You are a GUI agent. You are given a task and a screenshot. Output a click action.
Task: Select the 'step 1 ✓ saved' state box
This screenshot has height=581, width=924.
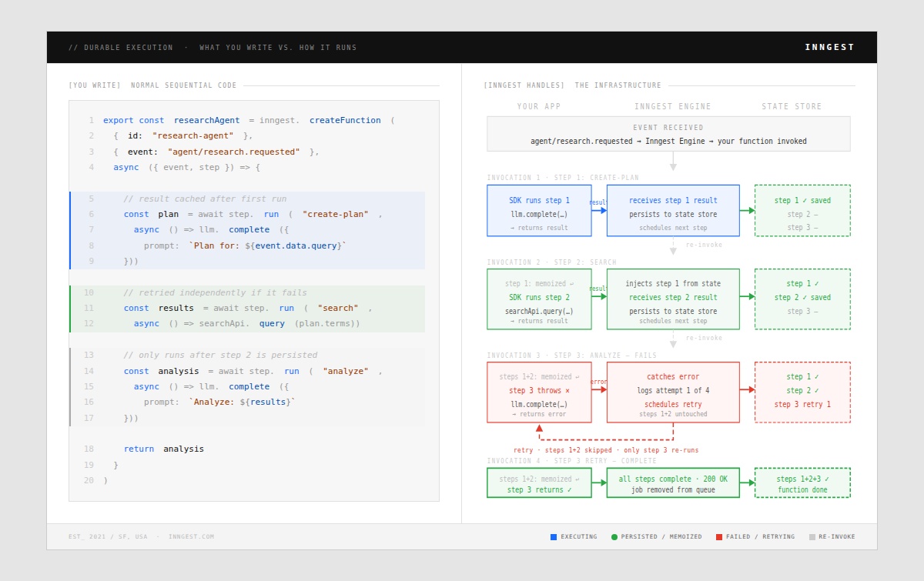[x=802, y=210]
